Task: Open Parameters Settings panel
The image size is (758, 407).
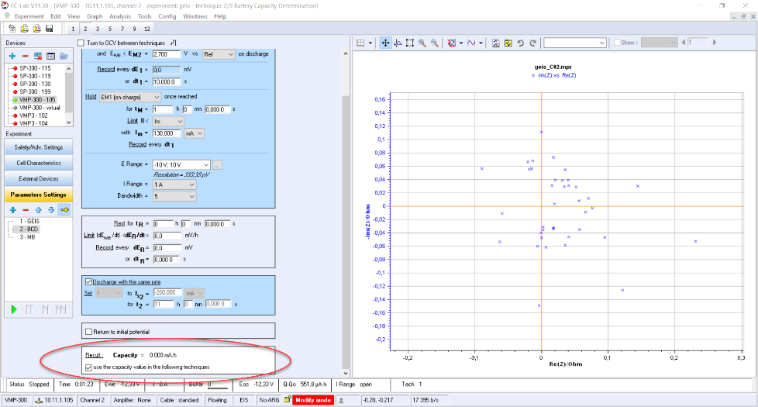Action: click(x=39, y=195)
